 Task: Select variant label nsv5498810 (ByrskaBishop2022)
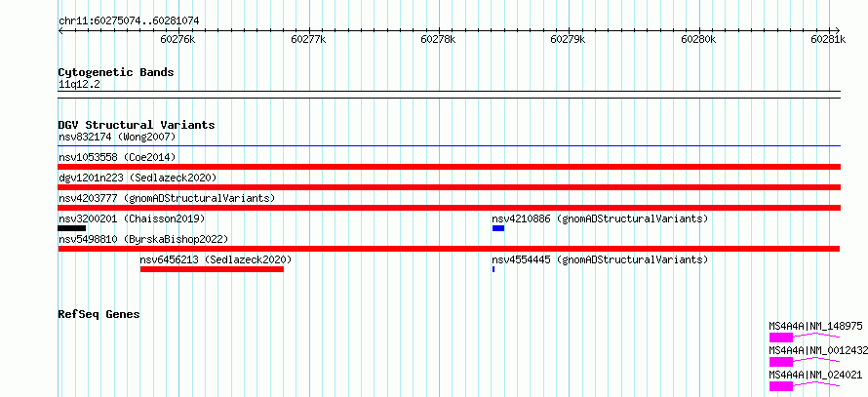(x=143, y=239)
